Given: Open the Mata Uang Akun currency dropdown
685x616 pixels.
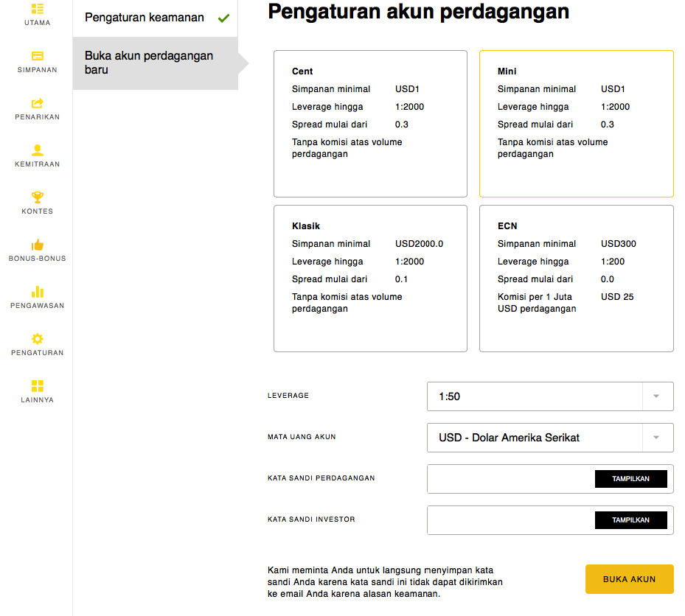Looking at the screenshot, I should click(549, 438).
